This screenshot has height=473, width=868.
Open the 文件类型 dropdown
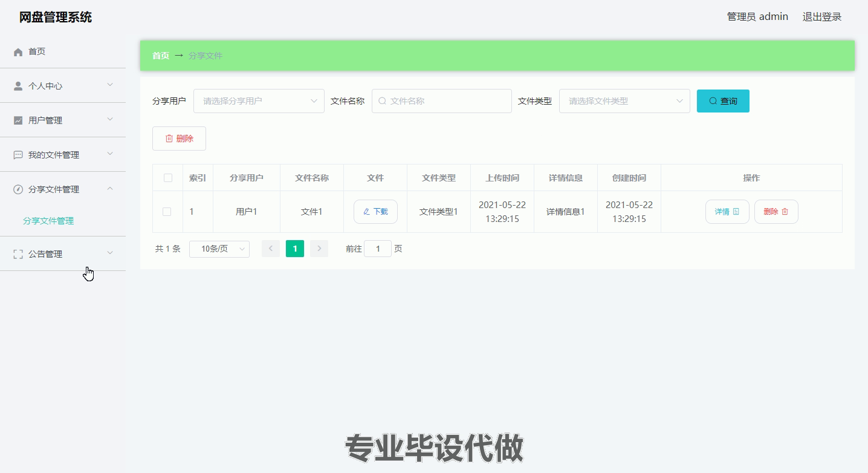coord(624,101)
